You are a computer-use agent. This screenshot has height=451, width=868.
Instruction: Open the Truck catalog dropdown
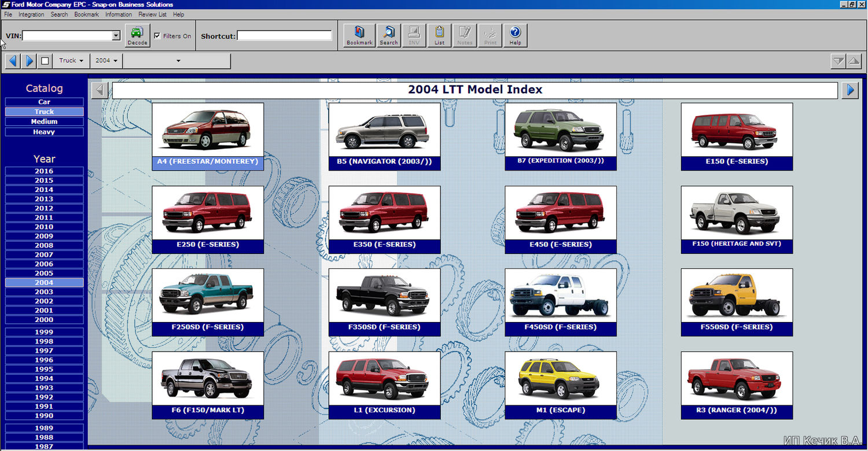coord(71,61)
